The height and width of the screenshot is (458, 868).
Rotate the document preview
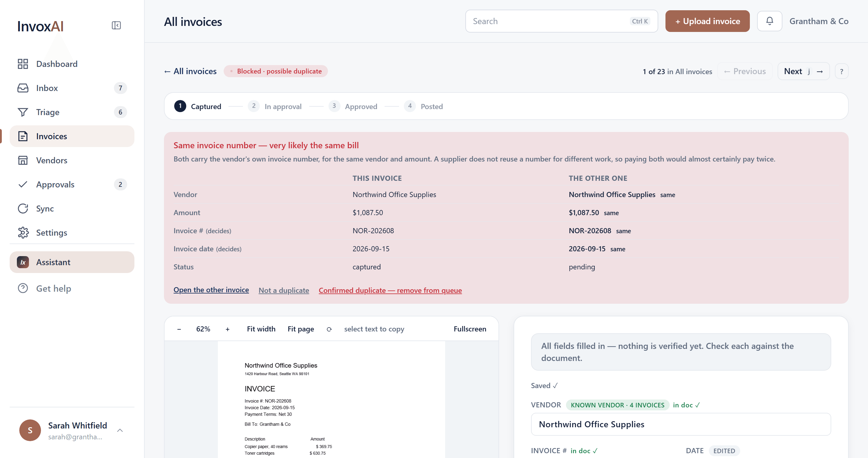329,329
